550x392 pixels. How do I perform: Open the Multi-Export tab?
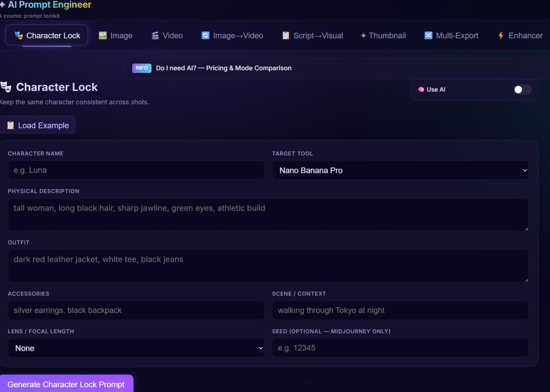(x=451, y=35)
